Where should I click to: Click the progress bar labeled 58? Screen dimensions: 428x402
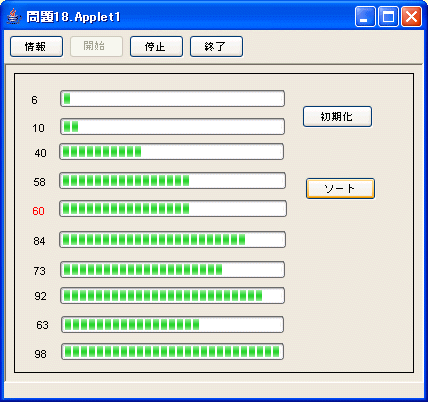pyautogui.click(x=173, y=181)
